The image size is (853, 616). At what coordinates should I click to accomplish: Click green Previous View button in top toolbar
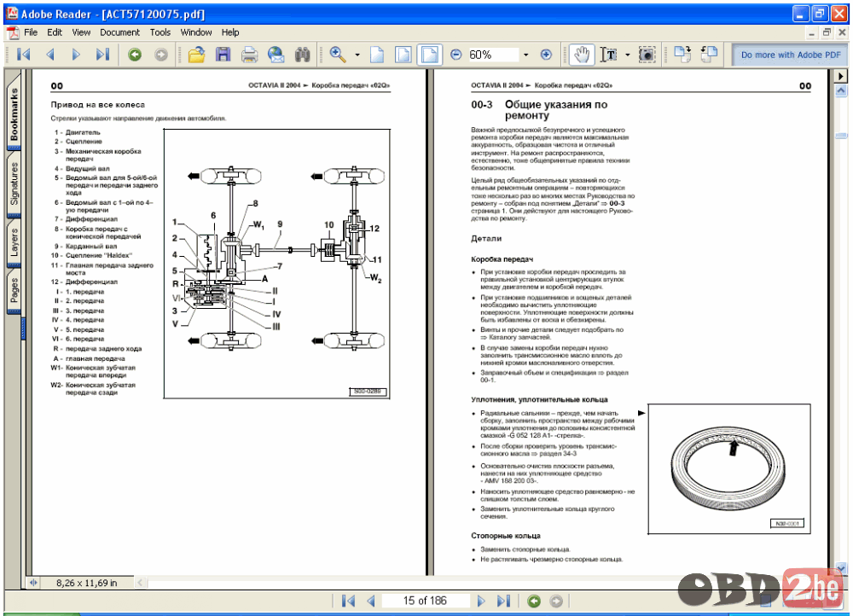[x=135, y=55]
